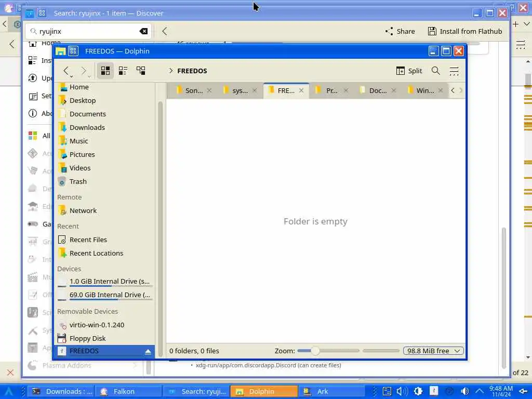The width and height of the screenshot is (532, 399).
Task: Open the application launcher on taskbar
Action: tap(8, 392)
